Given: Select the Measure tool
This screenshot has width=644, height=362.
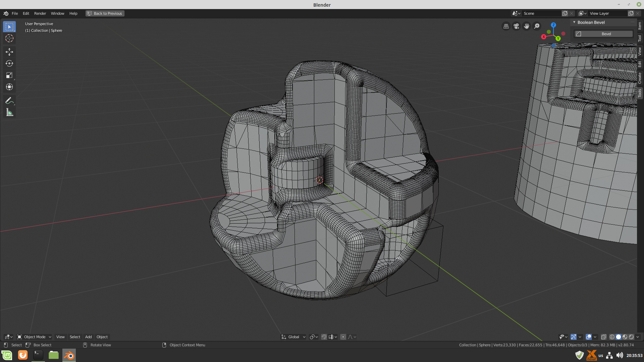Looking at the screenshot, I should 9,112.
